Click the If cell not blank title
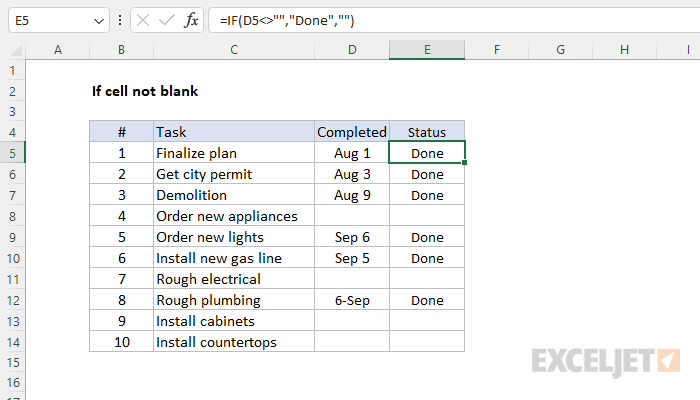Viewport: 700px width, 400px height. coord(145,91)
